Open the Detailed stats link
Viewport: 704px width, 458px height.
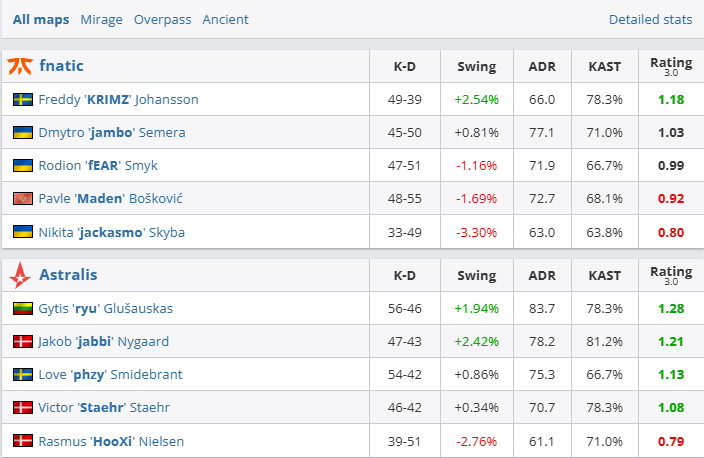[650, 19]
